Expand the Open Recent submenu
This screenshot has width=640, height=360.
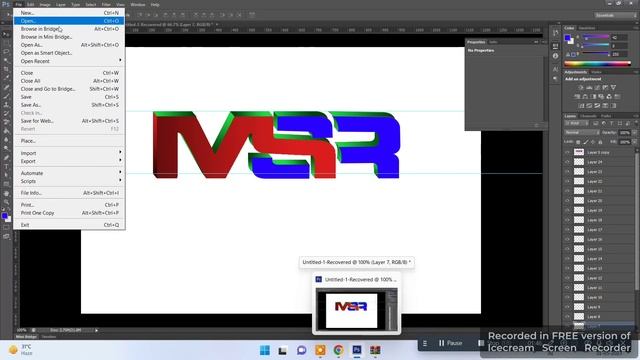tap(69, 61)
